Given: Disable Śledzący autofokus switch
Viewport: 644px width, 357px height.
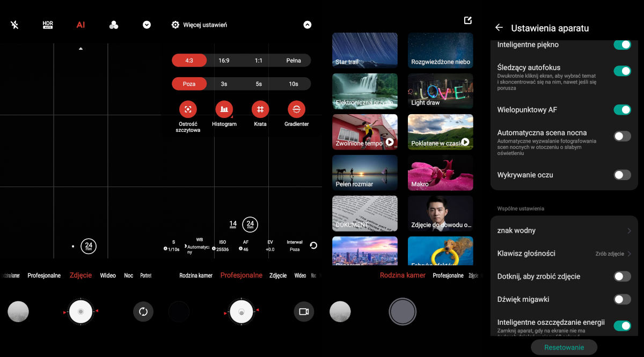Looking at the screenshot, I should 622,71.
